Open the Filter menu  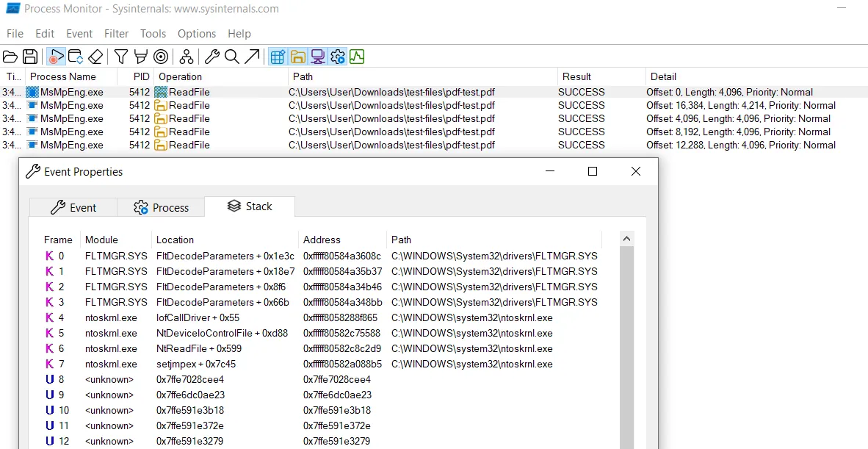[x=116, y=34]
